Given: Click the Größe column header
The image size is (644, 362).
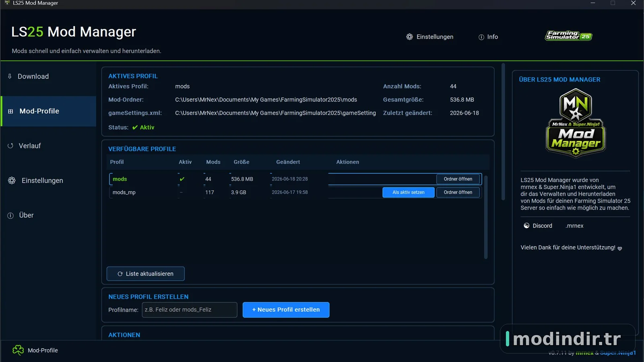Looking at the screenshot, I should coord(242,162).
